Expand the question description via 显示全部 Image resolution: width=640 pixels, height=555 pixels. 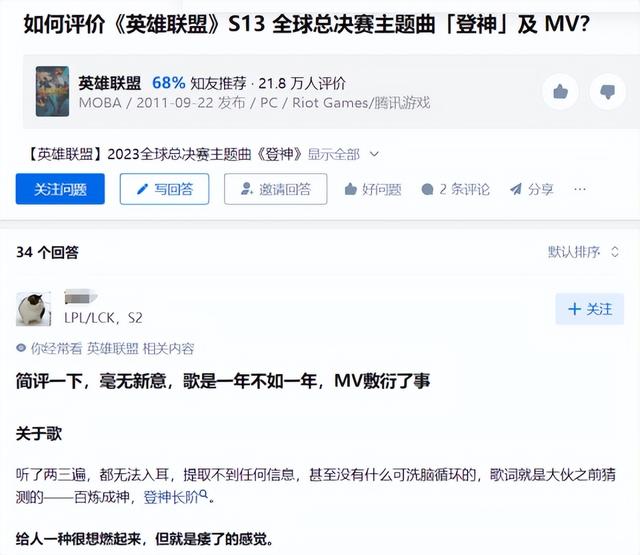333,154
